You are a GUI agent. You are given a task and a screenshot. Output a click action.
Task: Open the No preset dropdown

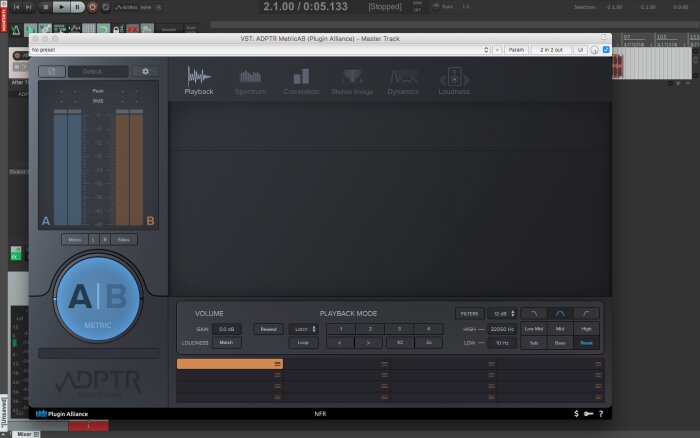point(260,48)
